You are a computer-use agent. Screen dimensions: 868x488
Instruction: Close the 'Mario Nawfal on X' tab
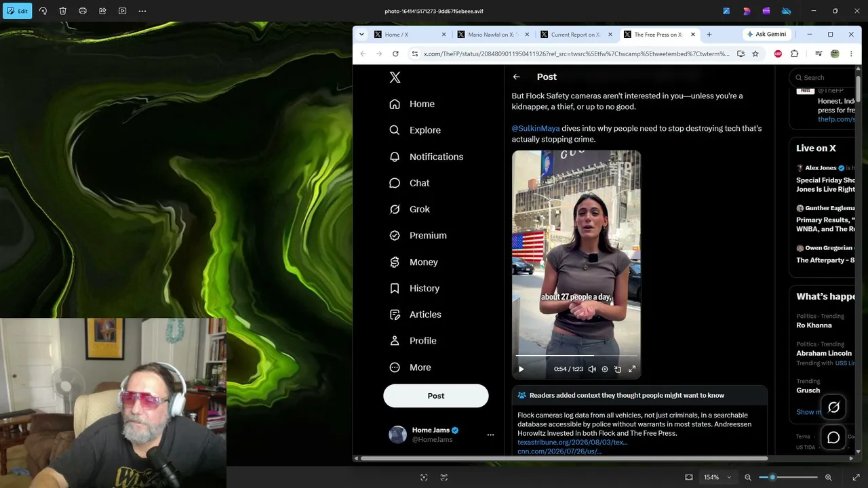tap(527, 35)
